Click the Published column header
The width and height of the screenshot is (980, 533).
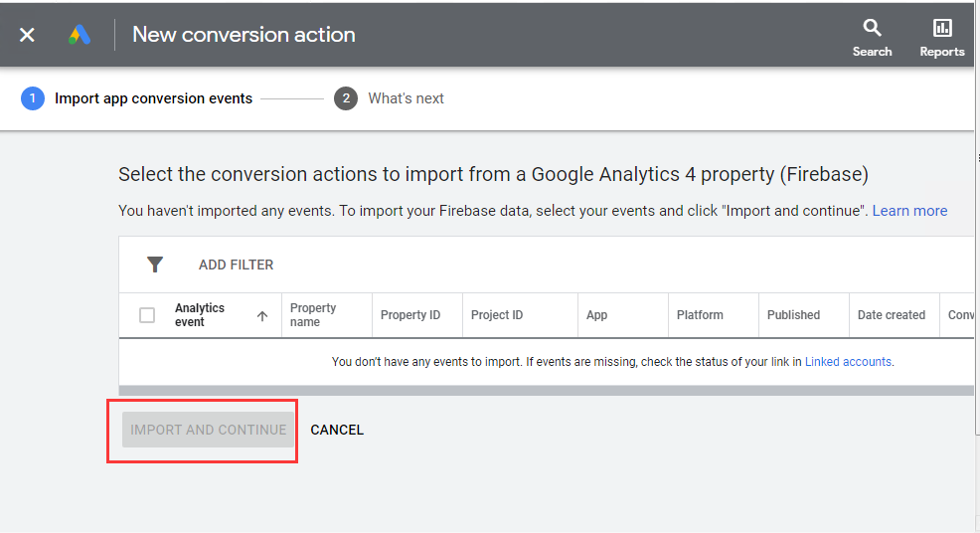(794, 315)
